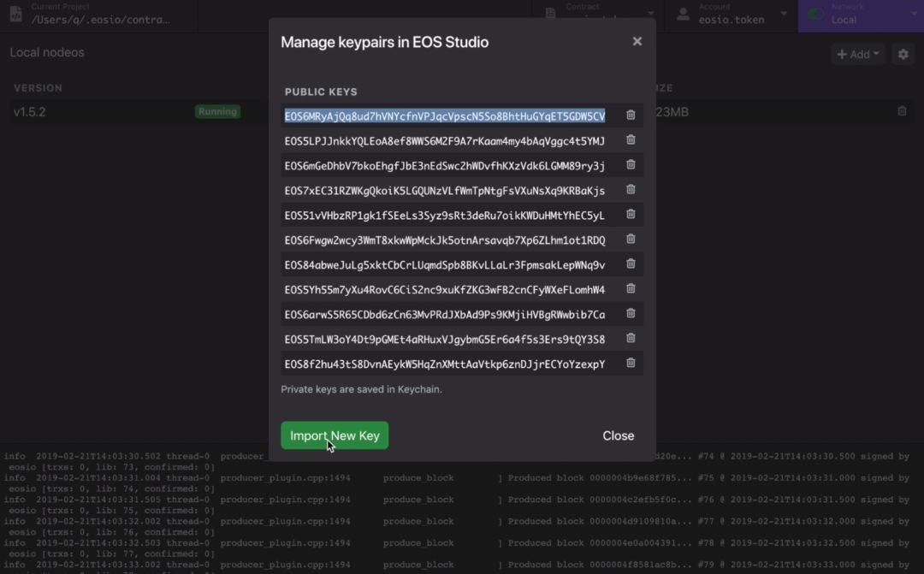Viewport: 924px width, 574px height.
Task: Delete the key starting with EOS8f2hu43tS
Action: pos(631,363)
